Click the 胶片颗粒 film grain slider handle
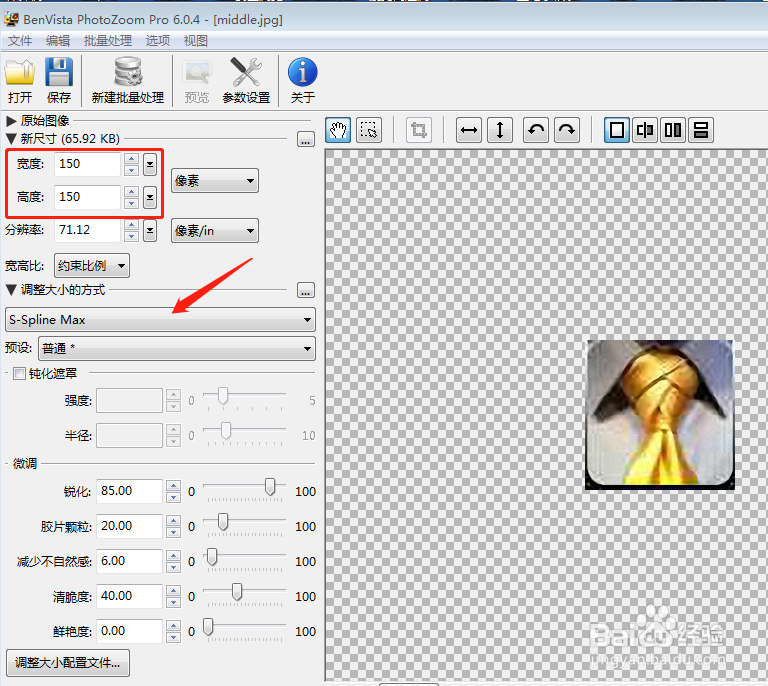 (x=223, y=522)
